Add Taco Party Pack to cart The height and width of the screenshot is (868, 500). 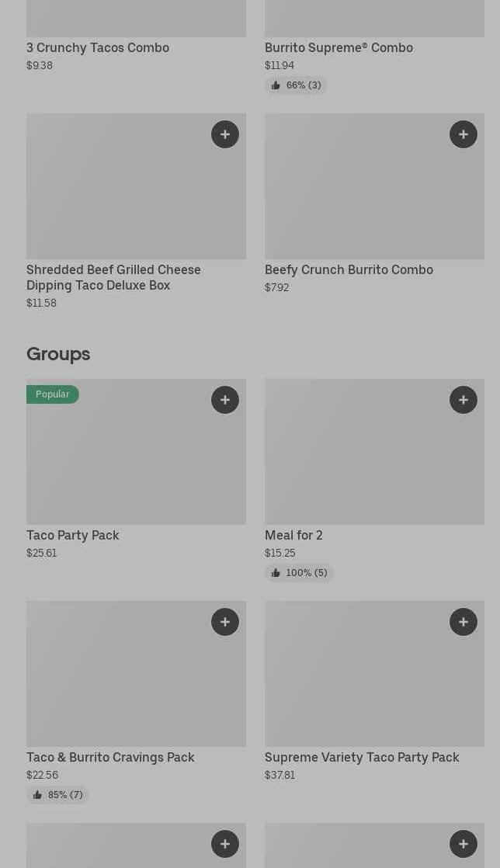pos(225,400)
